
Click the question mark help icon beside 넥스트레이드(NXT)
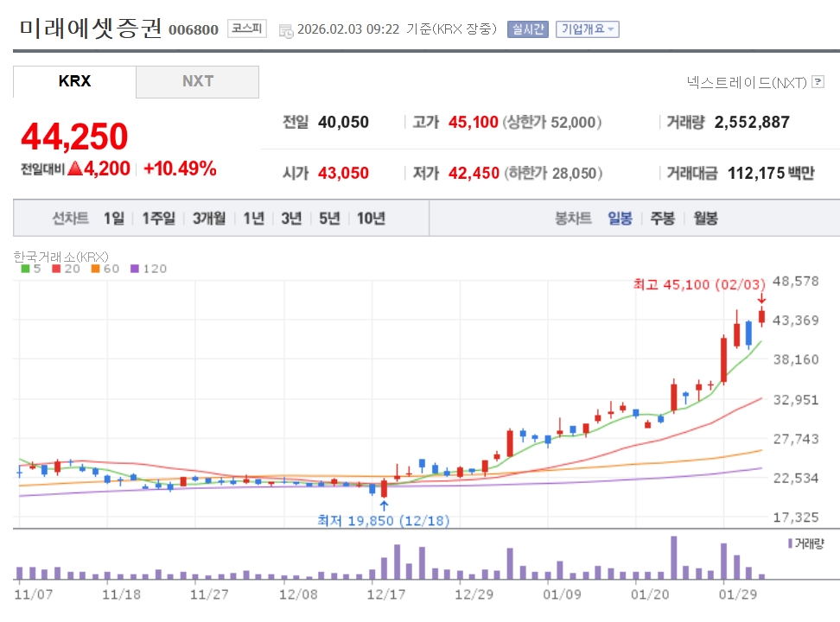[x=818, y=83]
